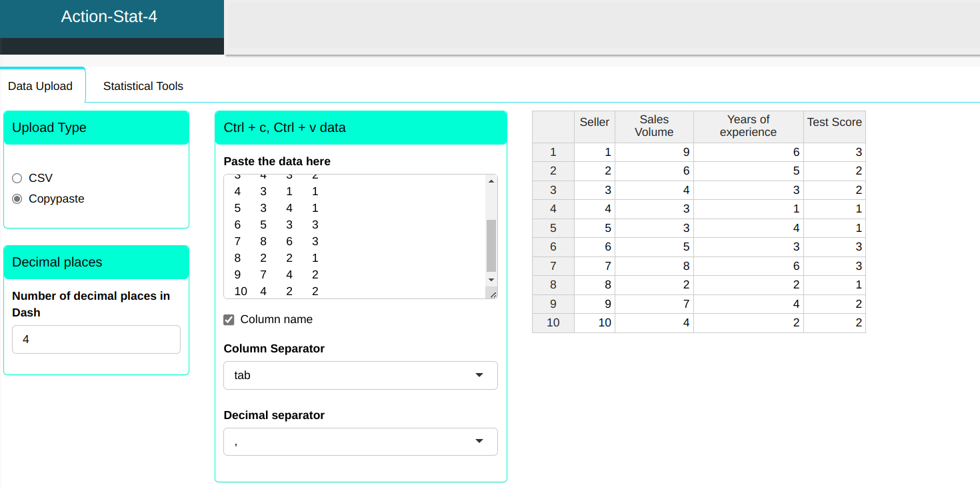Select the Sales Volume column header
Viewport: 980px width, 487px height.
point(653,126)
